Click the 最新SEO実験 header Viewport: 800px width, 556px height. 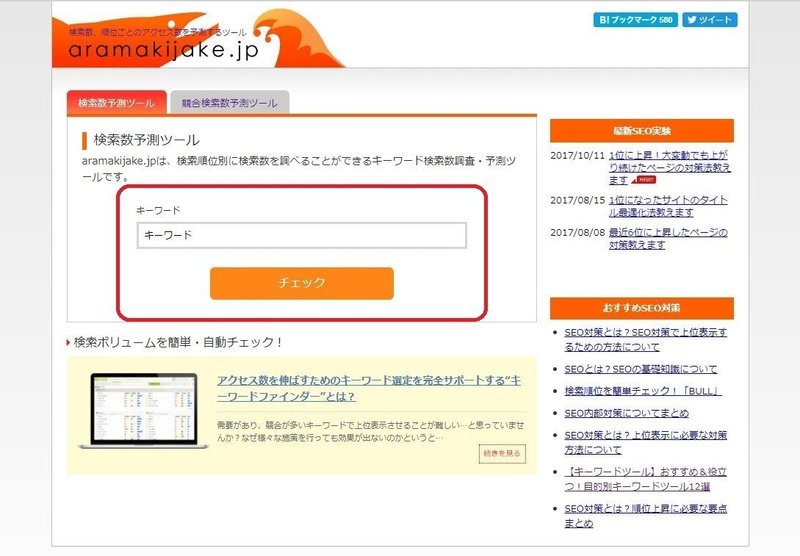pyautogui.click(x=642, y=131)
